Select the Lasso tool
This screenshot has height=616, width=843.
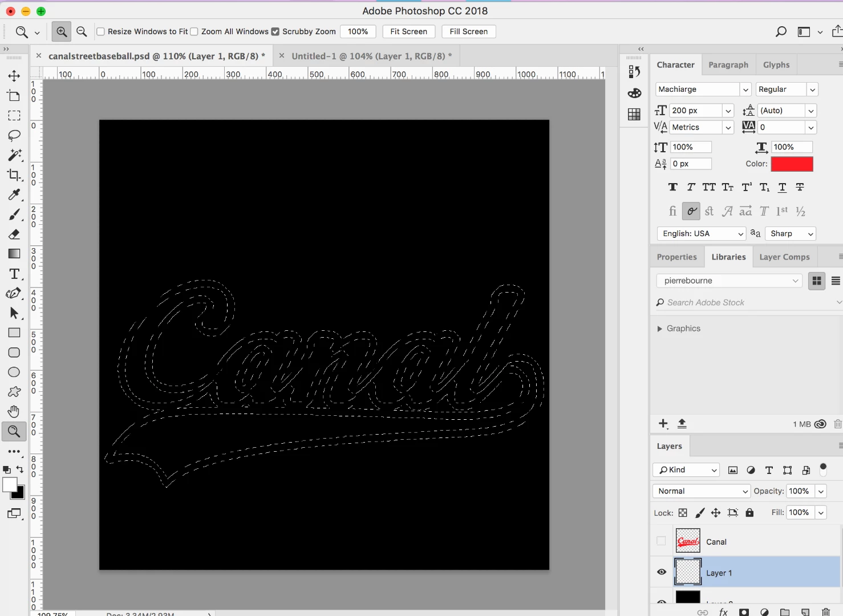[14, 135]
